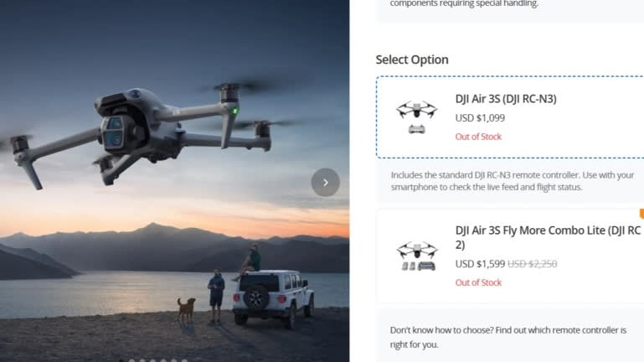The height and width of the screenshot is (362, 644).
Task: Open the main drone-over-lake product image
Action: point(174,181)
